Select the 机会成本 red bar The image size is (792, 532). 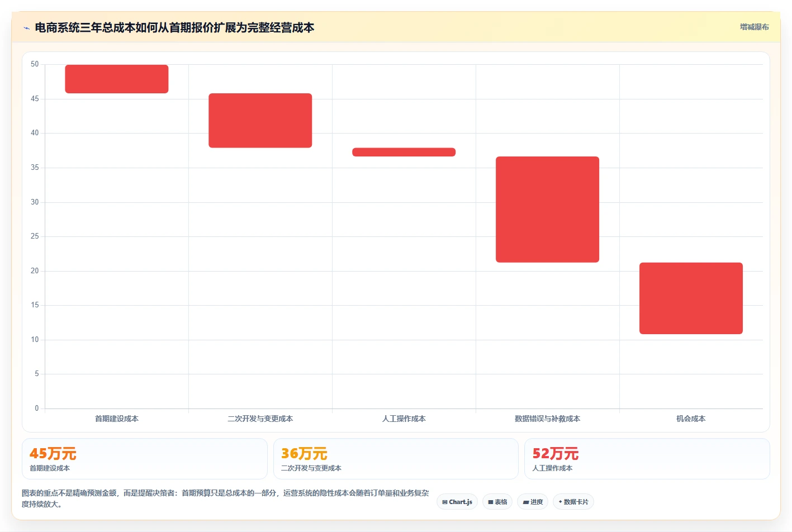(x=691, y=298)
